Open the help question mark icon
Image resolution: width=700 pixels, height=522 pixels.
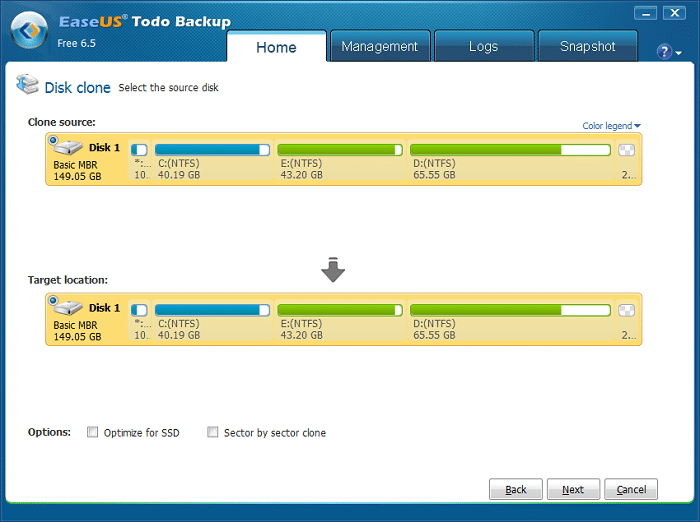(x=664, y=52)
